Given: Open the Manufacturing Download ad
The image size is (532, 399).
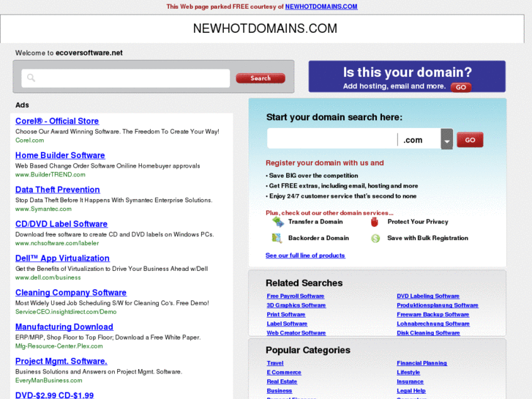Looking at the screenshot, I should click(x=64, y=327).
